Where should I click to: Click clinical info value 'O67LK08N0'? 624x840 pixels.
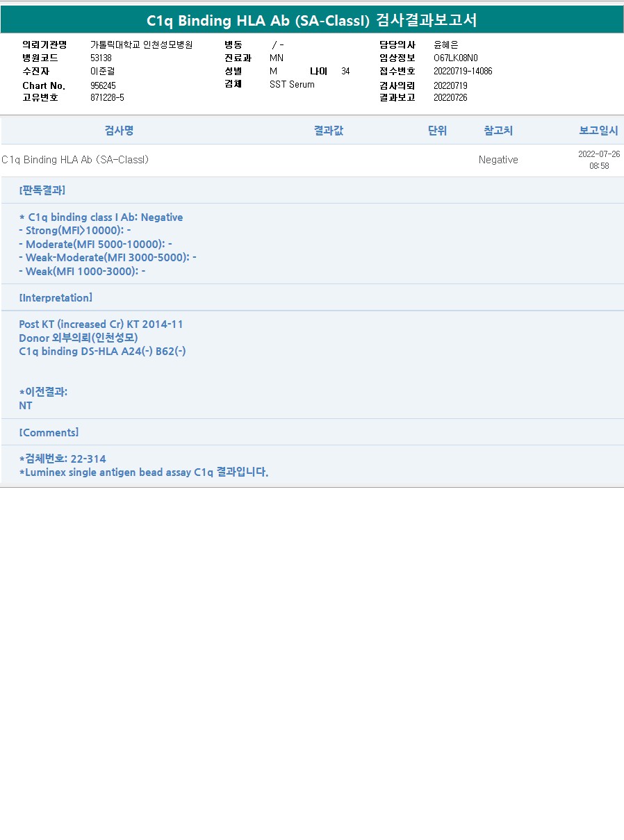pyautogui.click(x=455, y=58)
